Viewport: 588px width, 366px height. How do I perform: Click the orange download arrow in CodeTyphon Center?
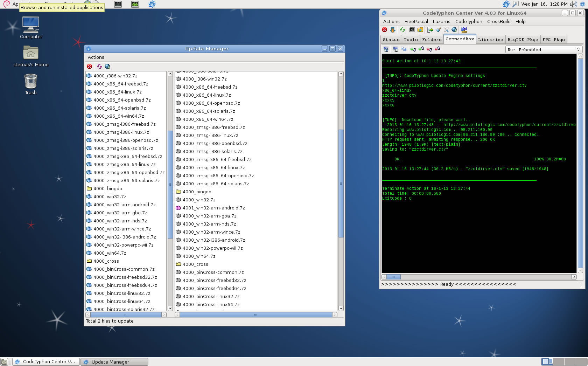coord(393,30)
